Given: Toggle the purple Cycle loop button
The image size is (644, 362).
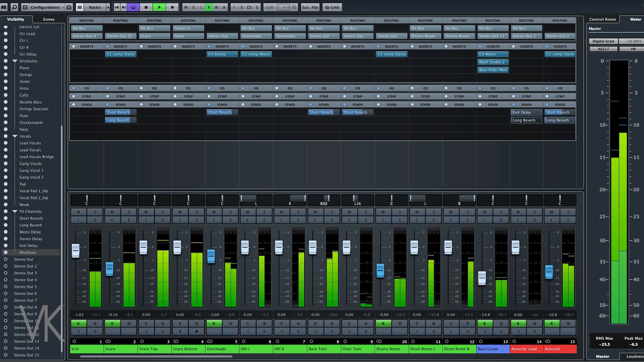Looking at the screenshot, I should click(133, 7).
